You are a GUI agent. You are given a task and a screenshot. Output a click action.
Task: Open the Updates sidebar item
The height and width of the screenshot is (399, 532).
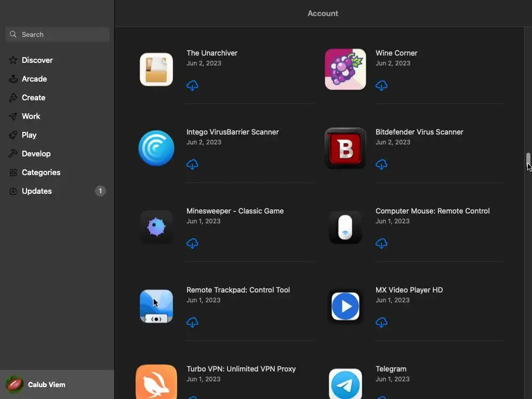(57, 191)
